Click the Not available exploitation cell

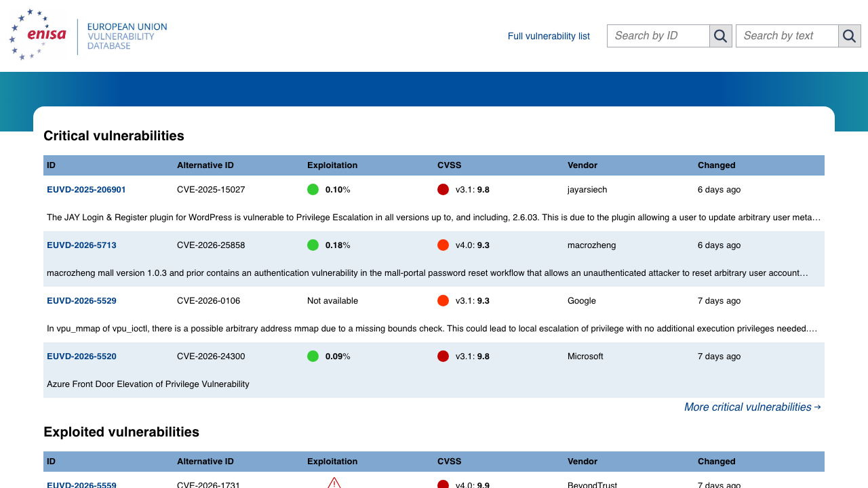pyautogui.click(x=332, y=301)
